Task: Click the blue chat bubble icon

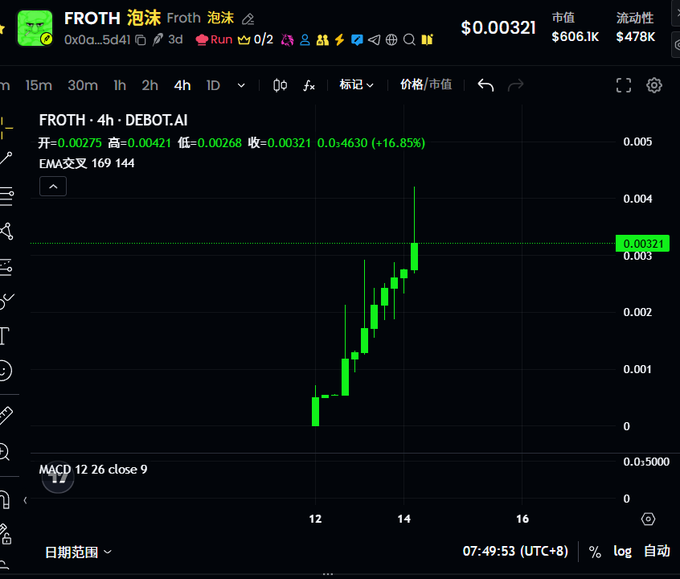Action: click(357, 40)
